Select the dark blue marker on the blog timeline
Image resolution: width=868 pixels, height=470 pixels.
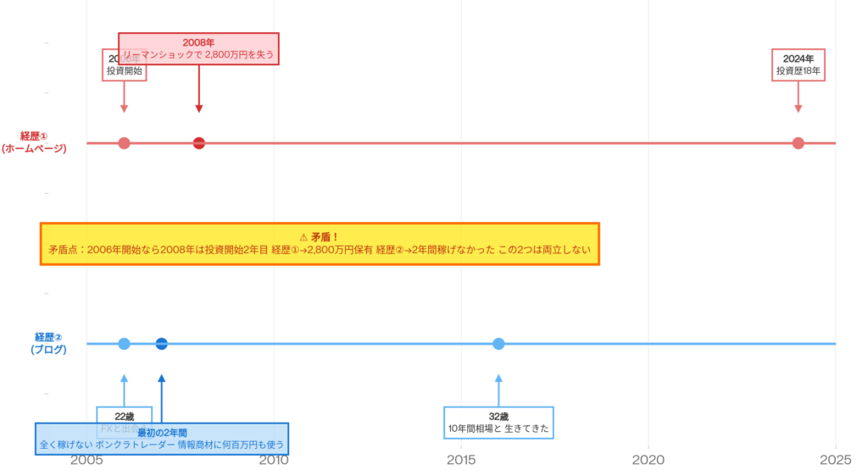[x=161, y=344]
